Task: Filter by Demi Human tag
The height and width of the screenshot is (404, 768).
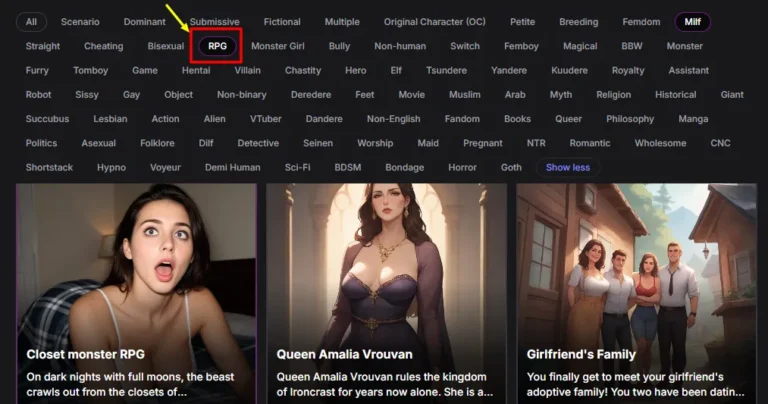Action: pos(233,167)
